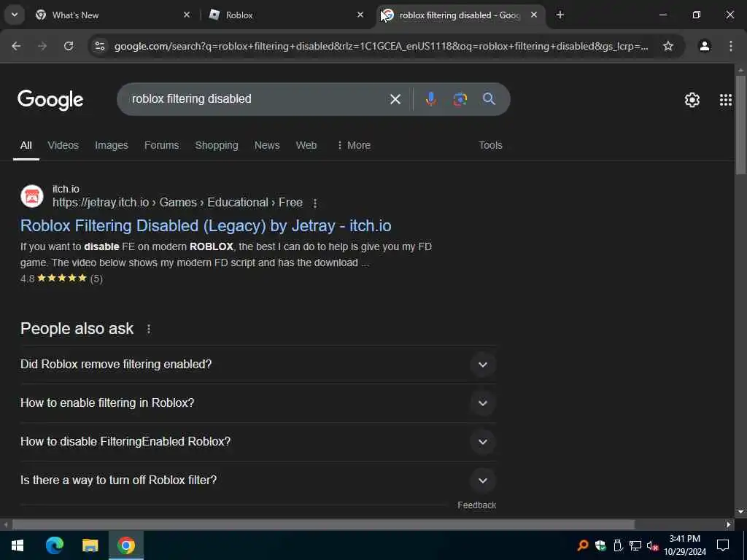Select the All results tab
Image resolution: width=747 pixels, height=560 pixels.
tap(26, 145)
